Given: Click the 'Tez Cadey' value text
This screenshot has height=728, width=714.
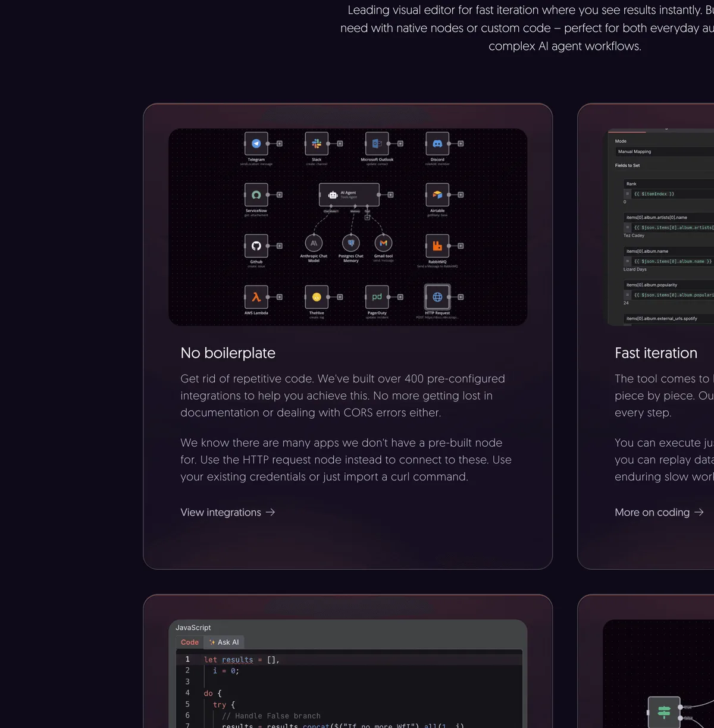Looking at the screenshot, I should pyautogui.click(x=634, y=236).
